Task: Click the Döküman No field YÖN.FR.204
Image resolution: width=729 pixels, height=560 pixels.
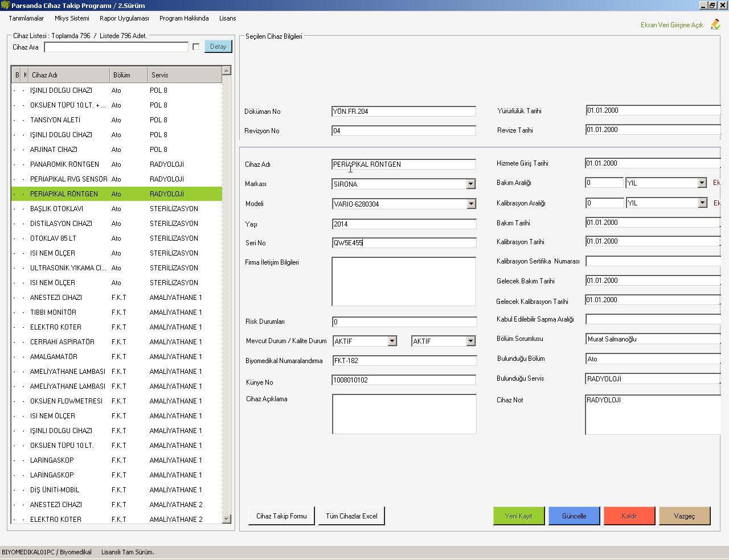Action: coord(404,112)
